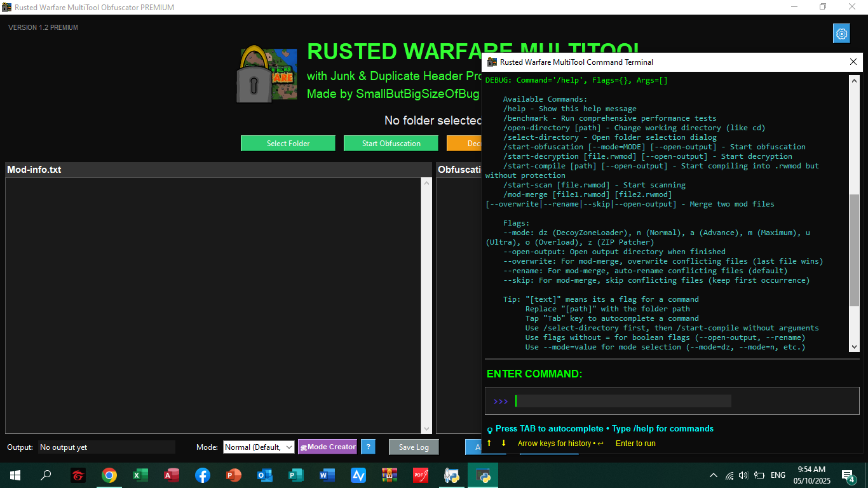This screenshot has height=488, width=868.
Task: Click the padlock Rusted Warfare logo image
Action: click(x=267, y=74)
